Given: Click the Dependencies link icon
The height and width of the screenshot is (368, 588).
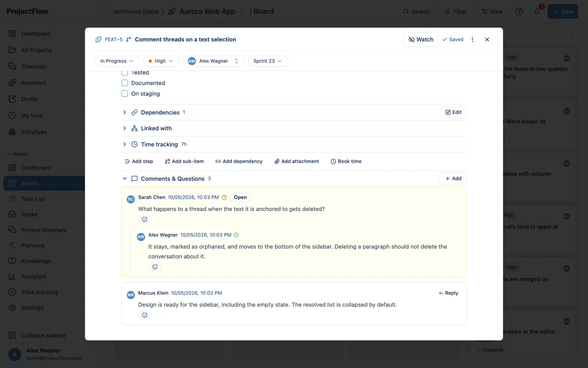Looking at the screenshot, I should [x=134, y=112].
